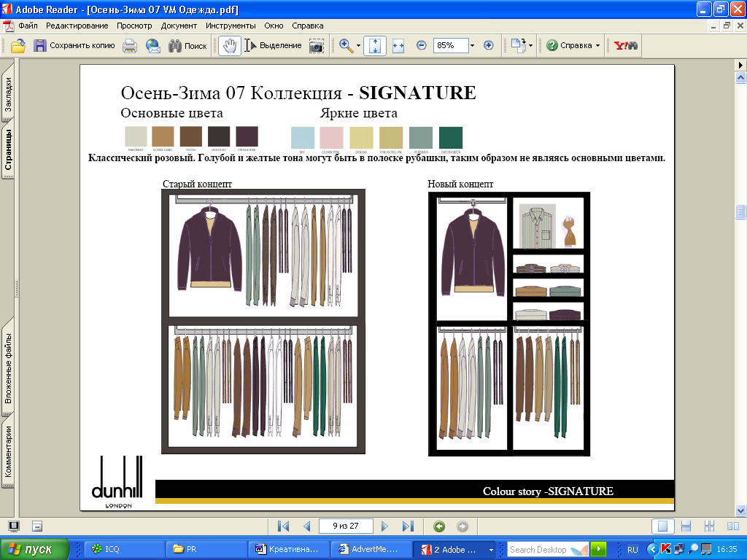Viewport: 747px width, 560px height.
Task: Open the Вложенные файлы side tab
Action: [8, 368]
